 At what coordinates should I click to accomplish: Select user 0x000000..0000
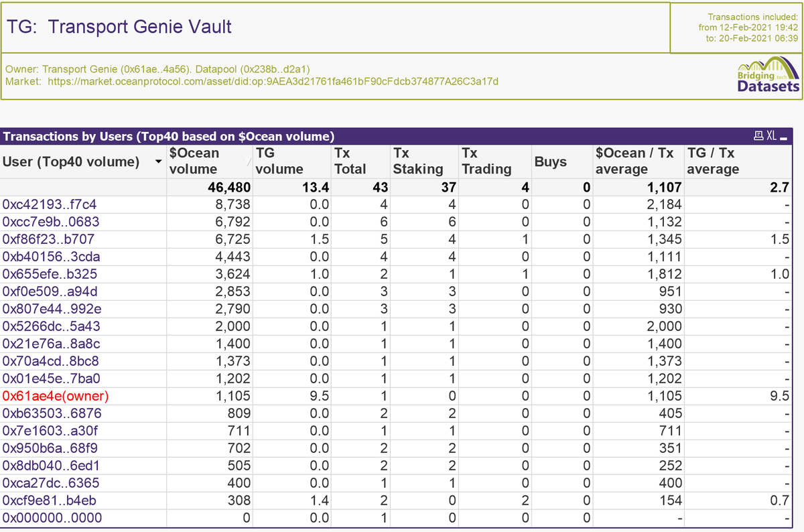(52, 517)
